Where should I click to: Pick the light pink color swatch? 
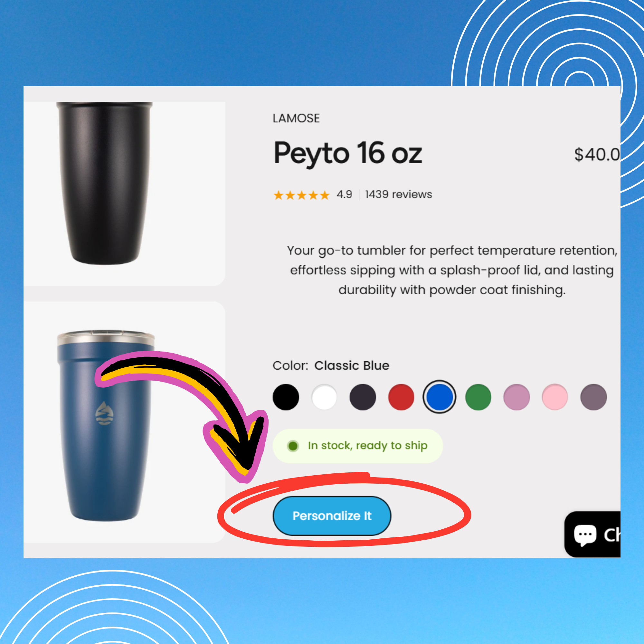555,397
